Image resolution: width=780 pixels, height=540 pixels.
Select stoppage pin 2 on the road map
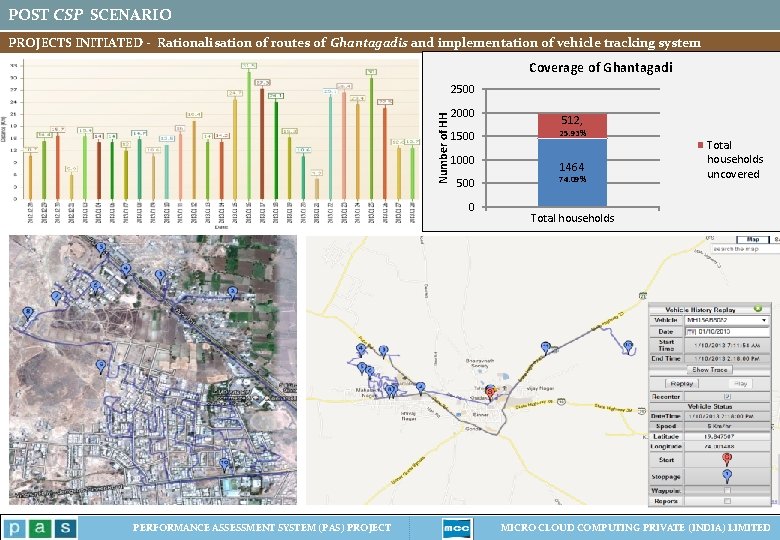click(421, 387)
